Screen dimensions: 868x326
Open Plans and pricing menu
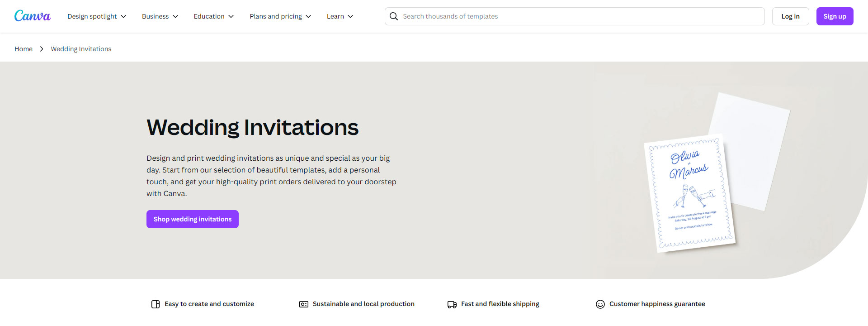click(x=280, y=16)
